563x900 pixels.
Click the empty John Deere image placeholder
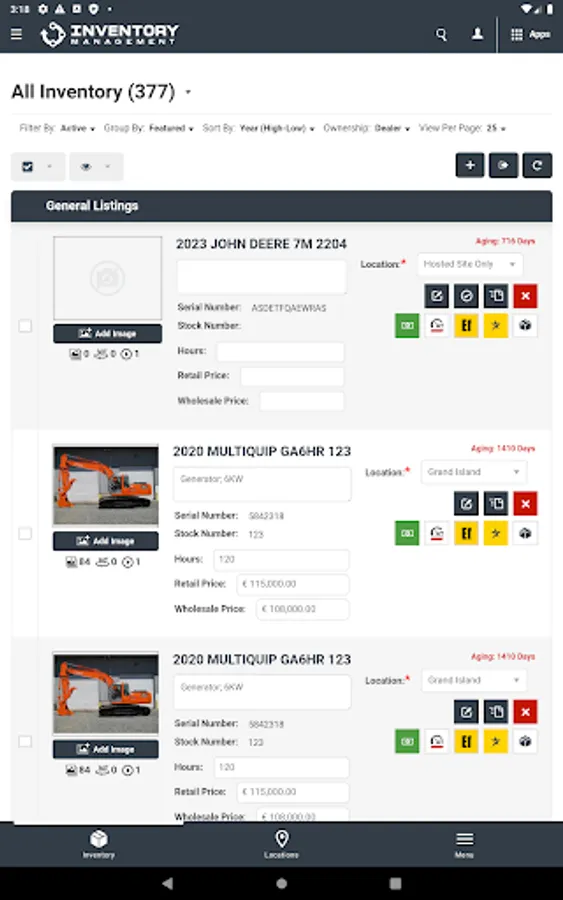[x=107, y=278]
